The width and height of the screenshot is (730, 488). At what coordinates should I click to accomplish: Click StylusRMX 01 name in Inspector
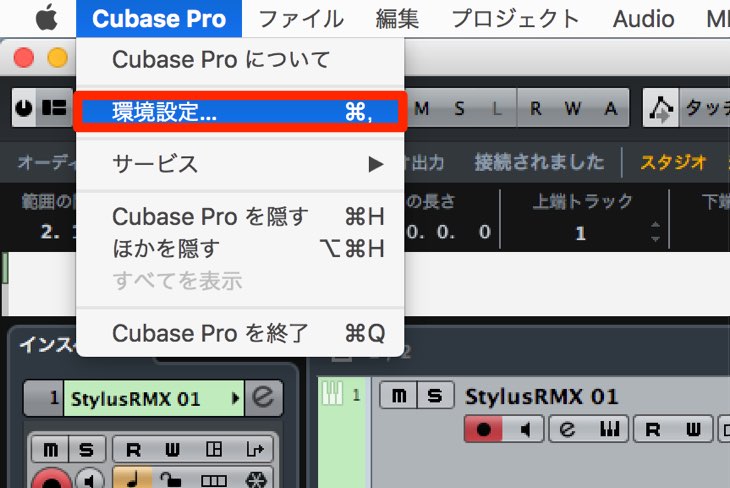click(x=135, y=399)
